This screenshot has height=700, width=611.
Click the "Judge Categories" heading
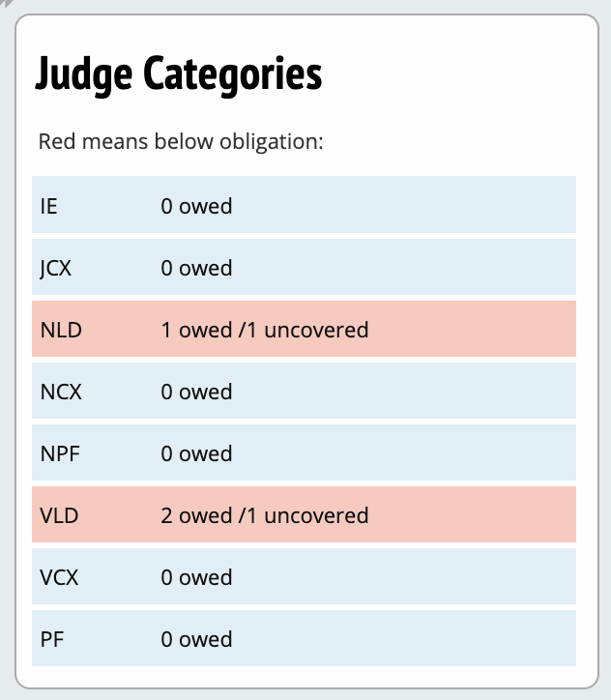click(x=179, y=73)
